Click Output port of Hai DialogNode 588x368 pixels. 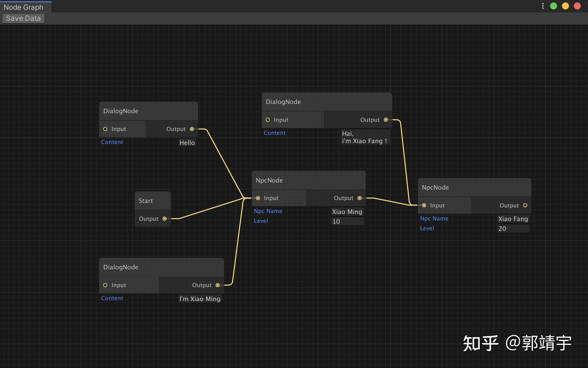point(386,120)
